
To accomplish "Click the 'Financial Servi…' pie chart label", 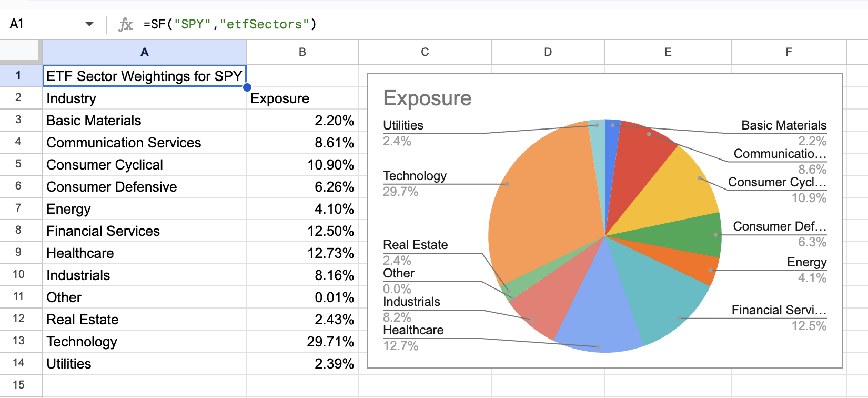I will point(779,310).
